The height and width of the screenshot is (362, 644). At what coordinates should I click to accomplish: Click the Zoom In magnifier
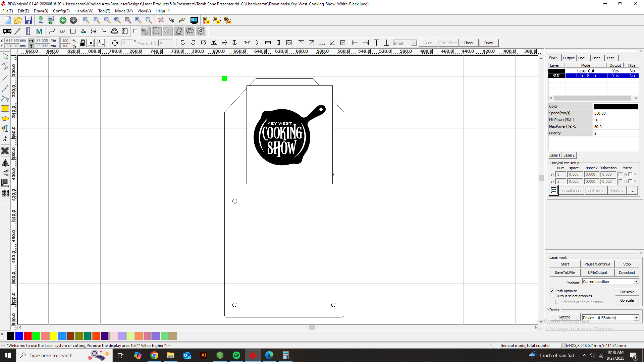point(97,20)
